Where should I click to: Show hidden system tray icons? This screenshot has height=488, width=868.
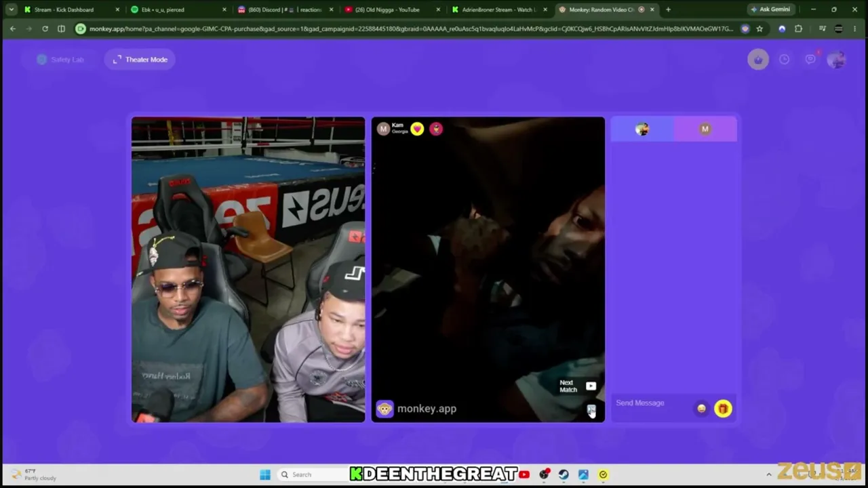[x=769, y=474]
